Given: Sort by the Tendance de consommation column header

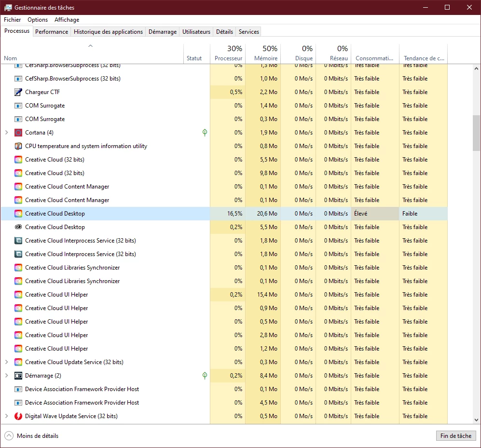Looking at the screenshot, I should pos(423,54).
